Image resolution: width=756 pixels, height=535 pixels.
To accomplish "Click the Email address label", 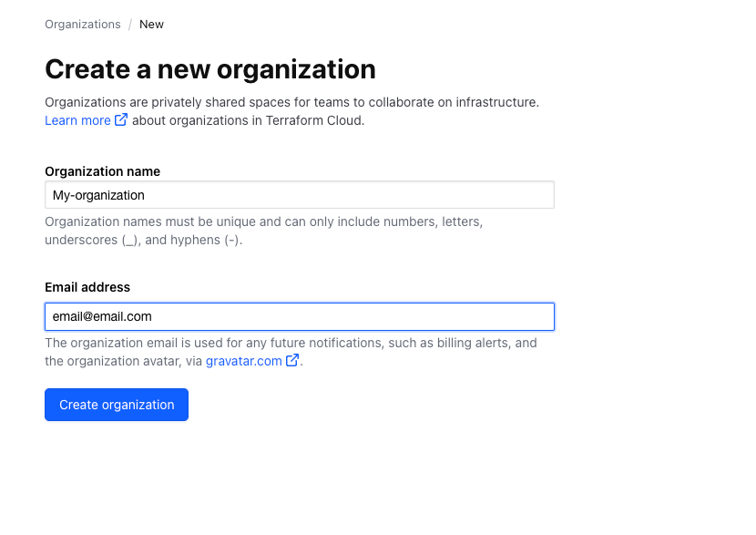I will tap(87, 287).
